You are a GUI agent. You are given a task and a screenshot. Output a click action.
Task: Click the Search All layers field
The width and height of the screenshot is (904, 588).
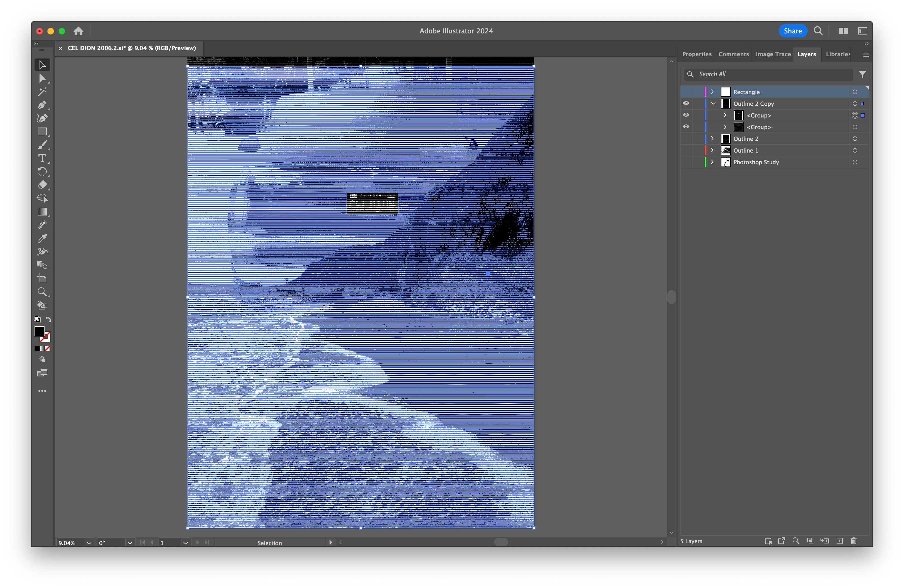click(771, 74)
